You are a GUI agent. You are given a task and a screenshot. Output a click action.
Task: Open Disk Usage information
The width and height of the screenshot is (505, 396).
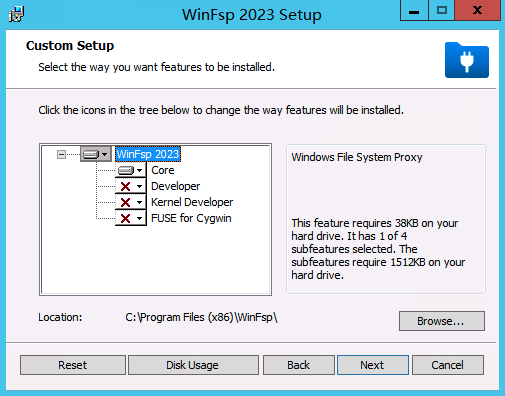click(193, 365)
